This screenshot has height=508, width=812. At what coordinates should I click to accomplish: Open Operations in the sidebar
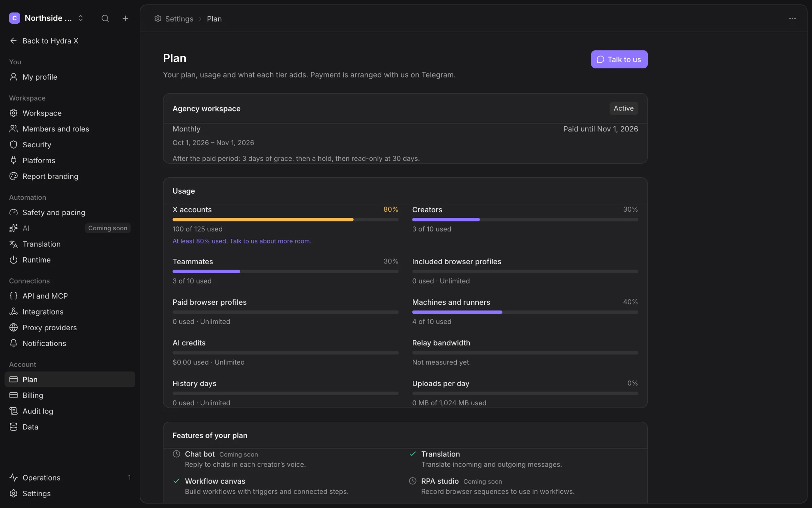pyautogui.click(x=70, y=478)
